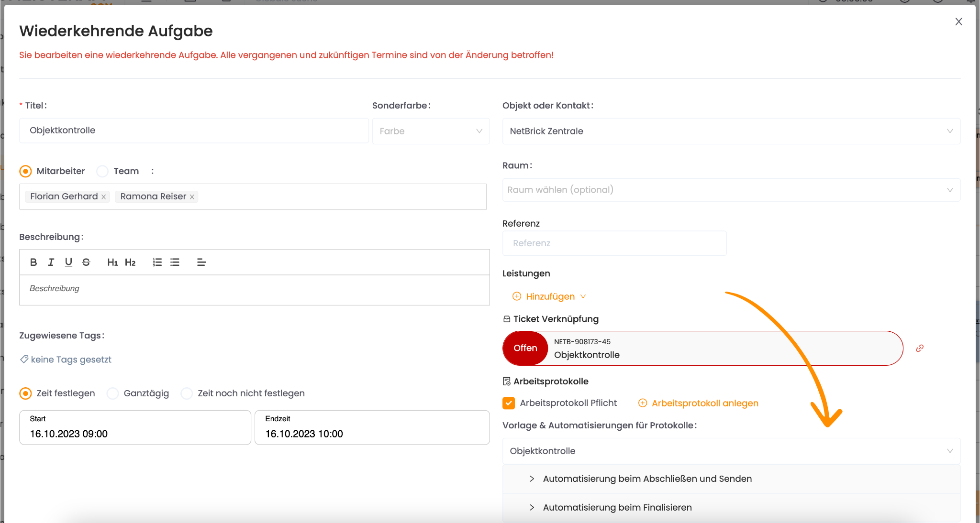The image size is (980, 523).
Task: Insert an H1 heading
Action: pos(112,262)
